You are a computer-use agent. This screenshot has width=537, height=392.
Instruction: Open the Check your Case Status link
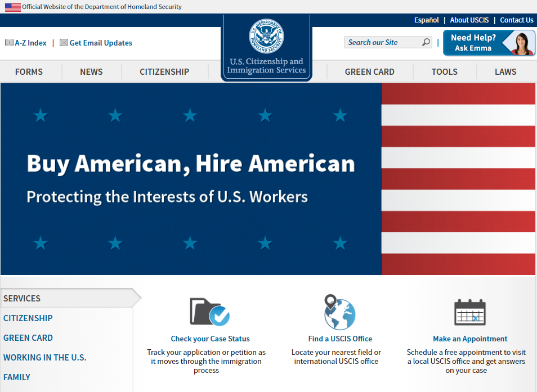(211, 339)
